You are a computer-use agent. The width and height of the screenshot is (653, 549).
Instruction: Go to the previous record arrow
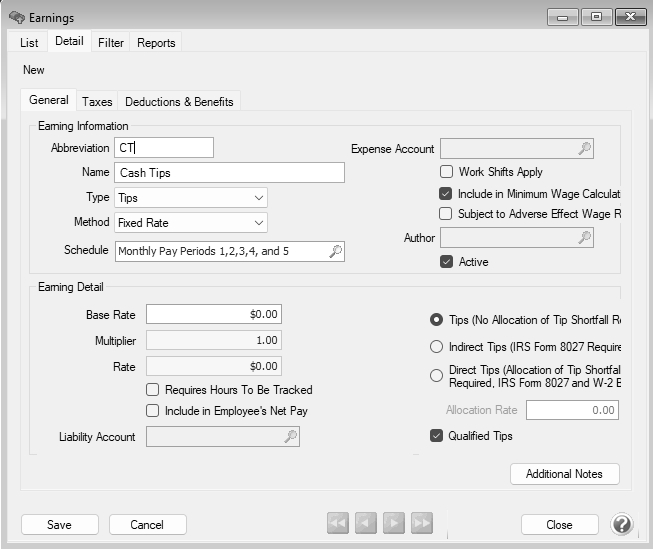(366, 524)
